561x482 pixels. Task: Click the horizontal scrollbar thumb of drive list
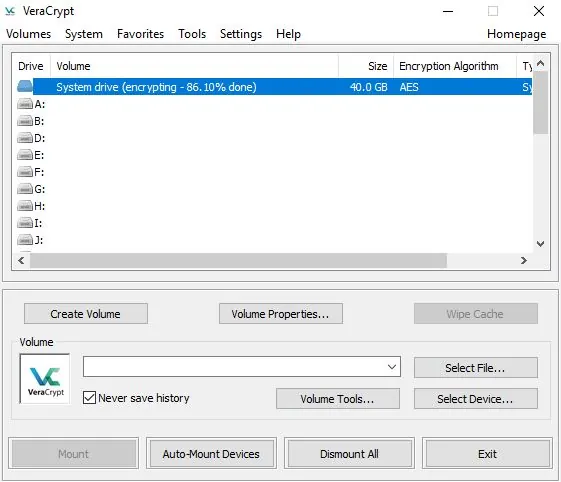[238, 261]
